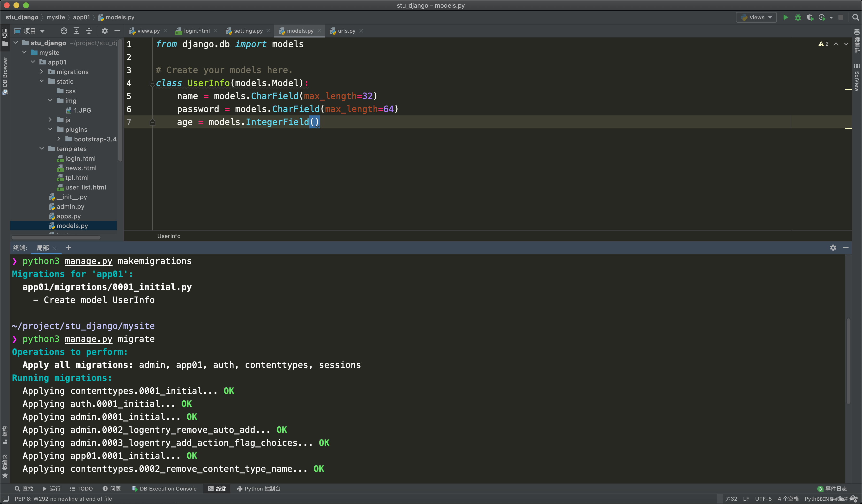Open the views run configuration dropdown

tap(756, 18)
